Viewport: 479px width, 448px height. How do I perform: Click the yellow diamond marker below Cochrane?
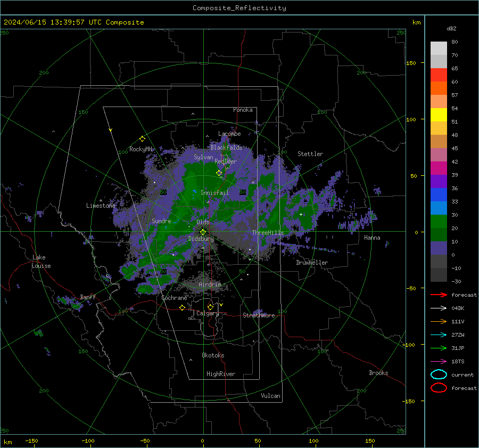pyautogui.click(x=183, y=308)
